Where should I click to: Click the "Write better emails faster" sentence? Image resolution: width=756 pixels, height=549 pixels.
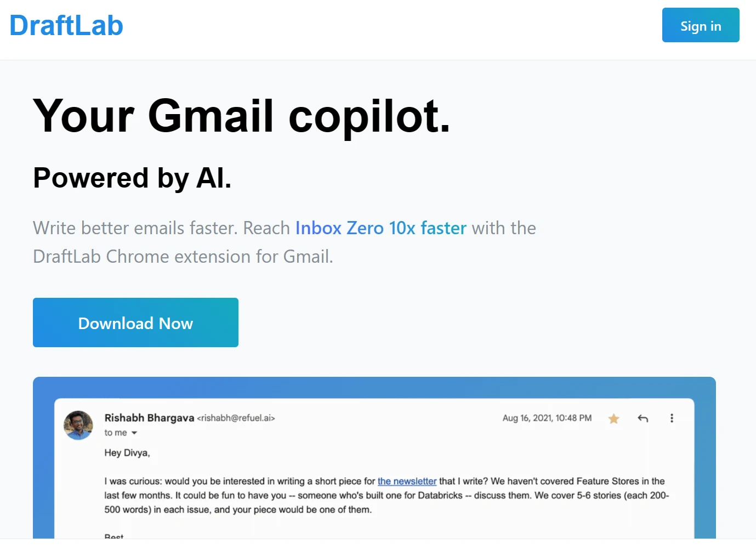point(134,228)
